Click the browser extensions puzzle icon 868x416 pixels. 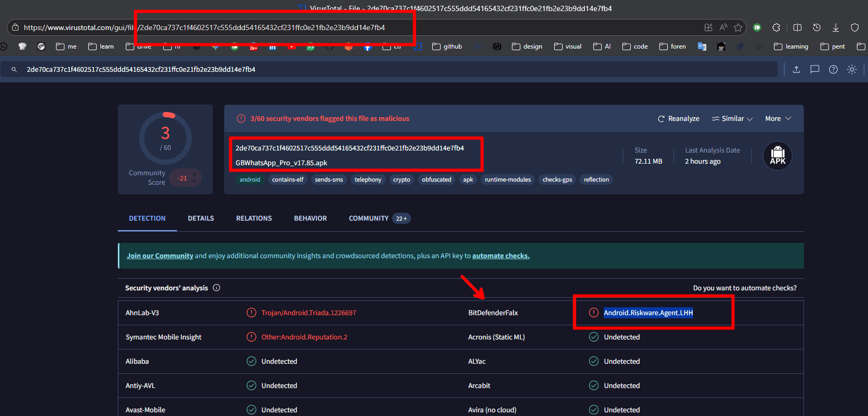click(x=776, y=27)
